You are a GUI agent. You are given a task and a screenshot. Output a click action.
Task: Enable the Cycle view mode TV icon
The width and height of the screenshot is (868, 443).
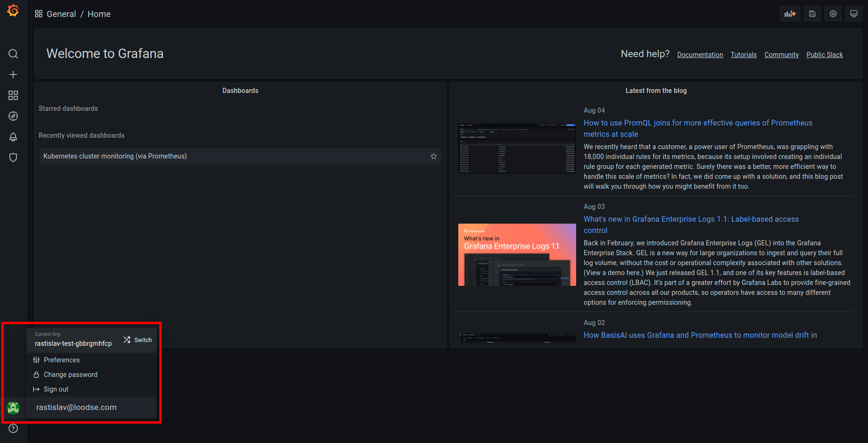853,13
